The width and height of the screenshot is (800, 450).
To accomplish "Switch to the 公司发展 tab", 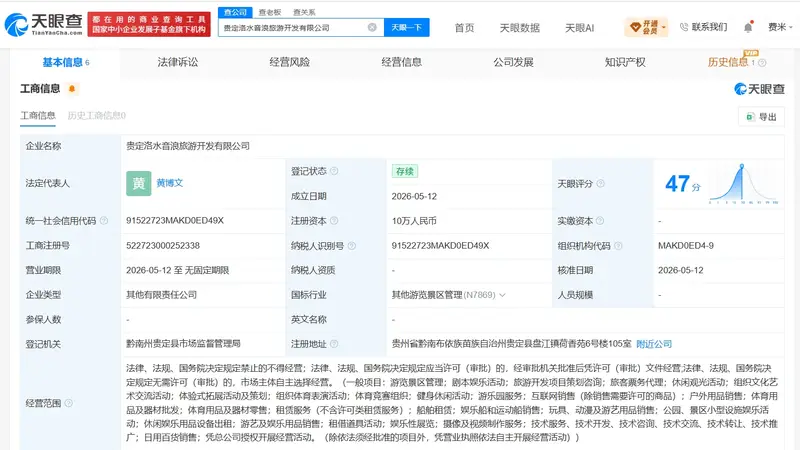I will point(513,62).
